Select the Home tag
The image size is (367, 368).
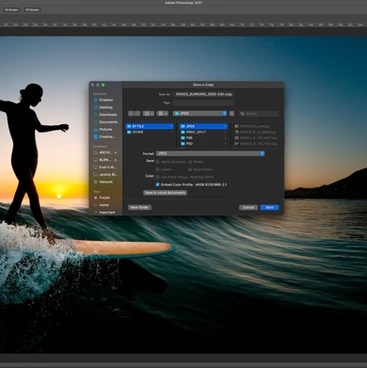pos(102,205)
